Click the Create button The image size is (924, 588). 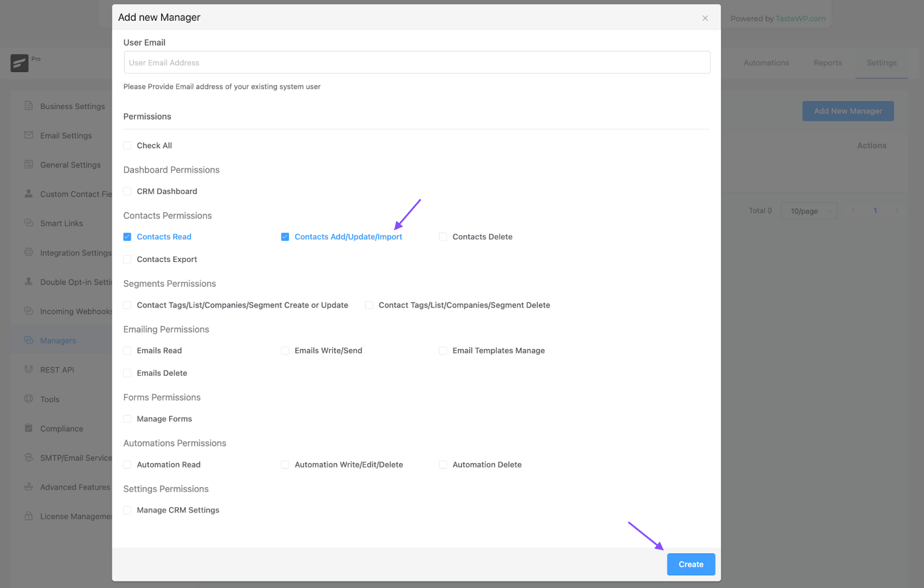[x=691, y=564]
